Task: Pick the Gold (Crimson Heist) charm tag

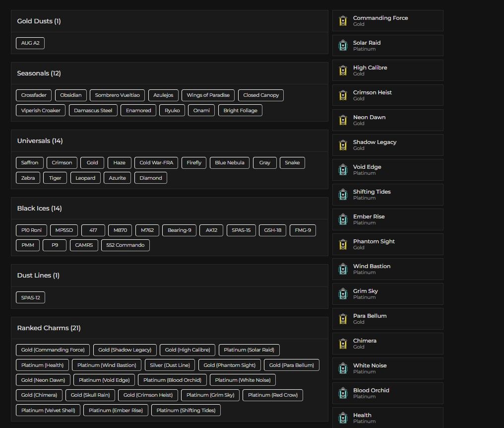Action: pyautogui.click(x=148, y=395)
